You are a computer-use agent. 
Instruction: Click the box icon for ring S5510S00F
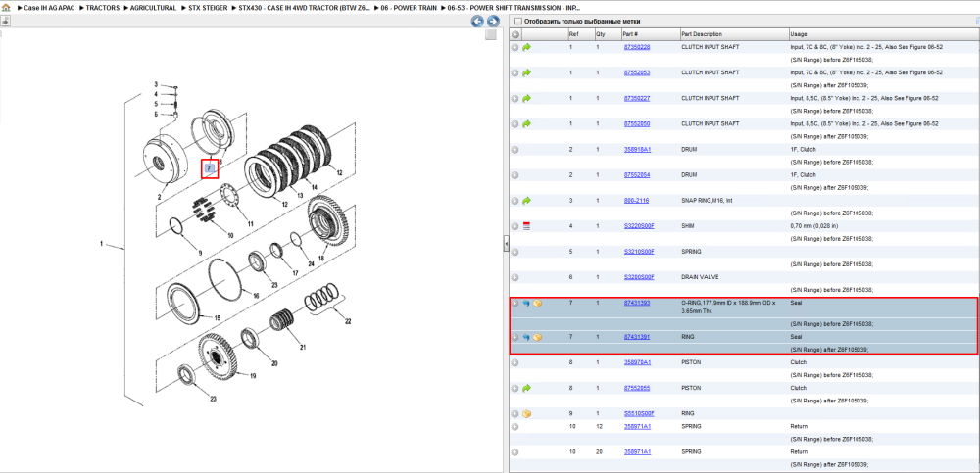click(x=526, y=413)
